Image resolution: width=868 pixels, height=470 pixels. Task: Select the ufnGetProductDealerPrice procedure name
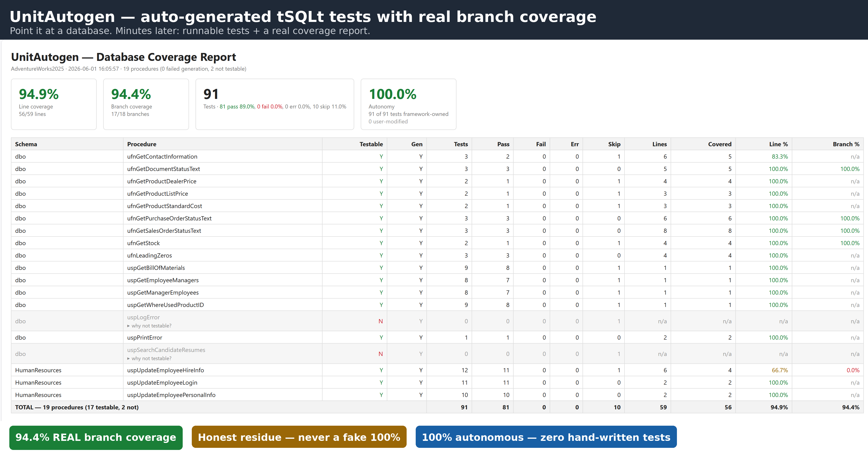point(162,181)
